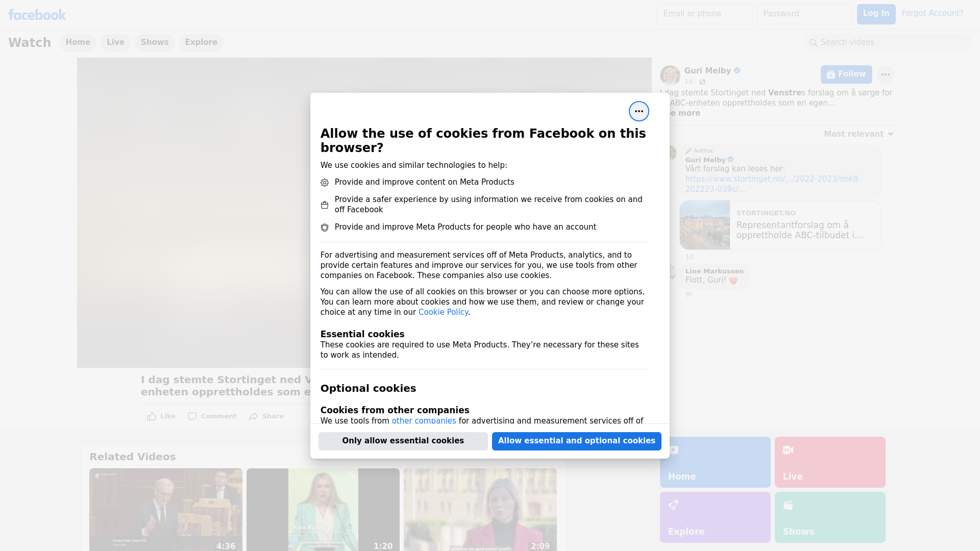
Task: Open Line Markussen's profile name
Action: click(x=715, y=271)
